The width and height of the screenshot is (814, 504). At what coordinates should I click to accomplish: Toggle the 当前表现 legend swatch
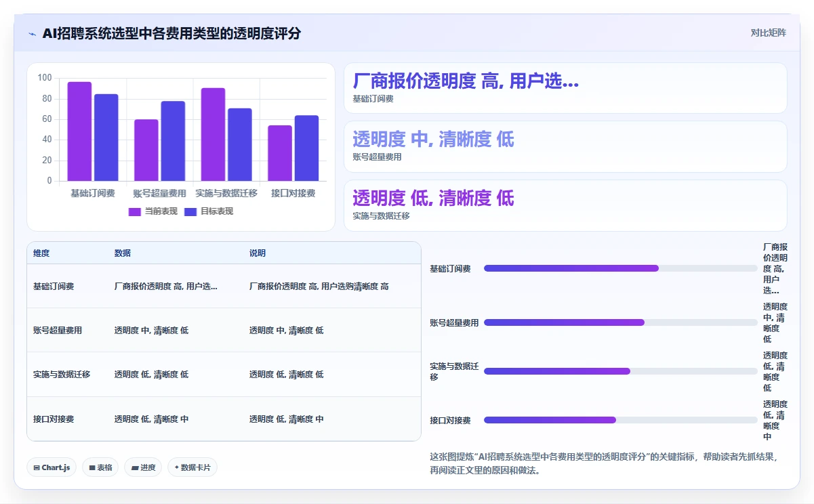click(x=134, y=211)
